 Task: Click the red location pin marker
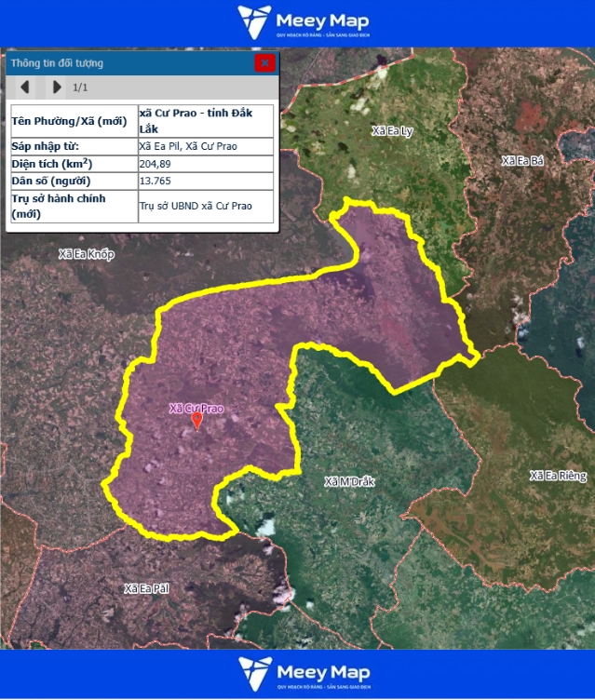(x=196, y=422)
